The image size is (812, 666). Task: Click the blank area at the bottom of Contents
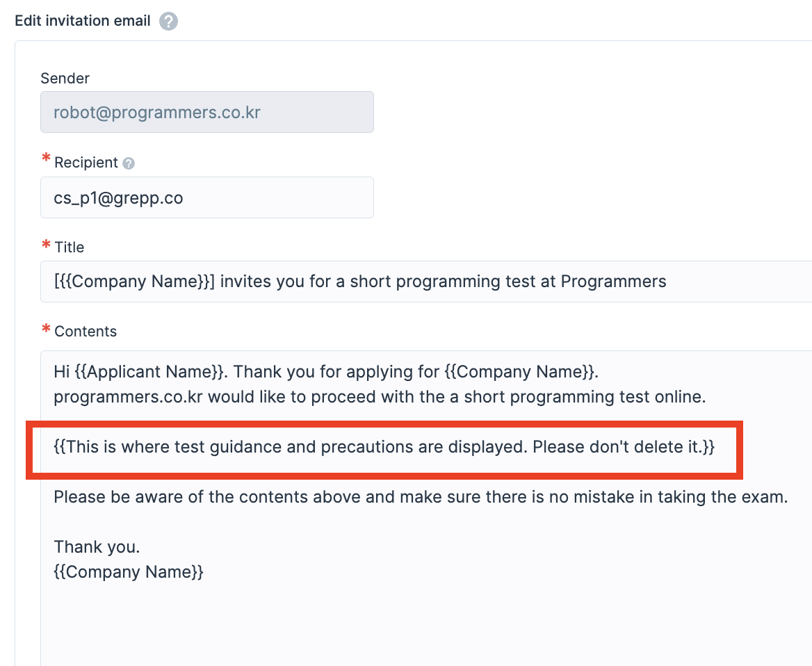tap(417, 626)
